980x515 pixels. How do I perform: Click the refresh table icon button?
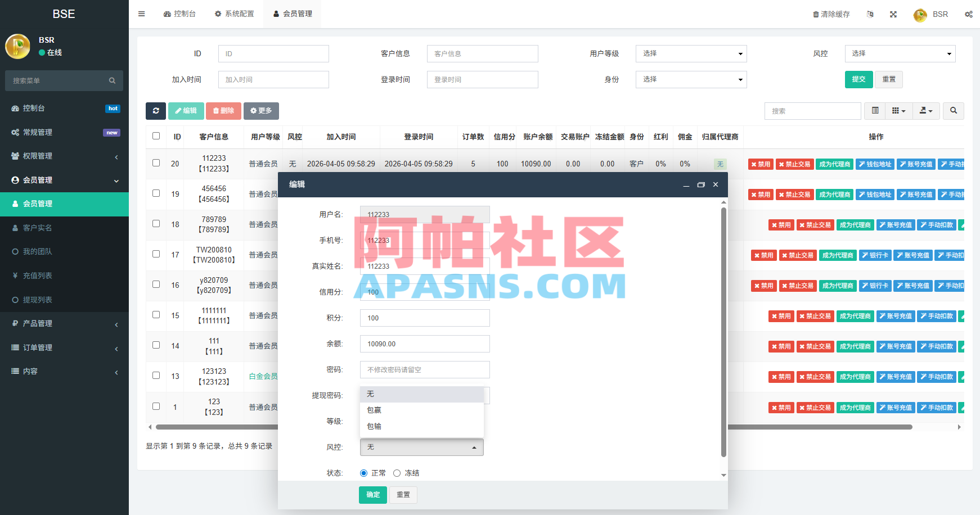point(156,111)
